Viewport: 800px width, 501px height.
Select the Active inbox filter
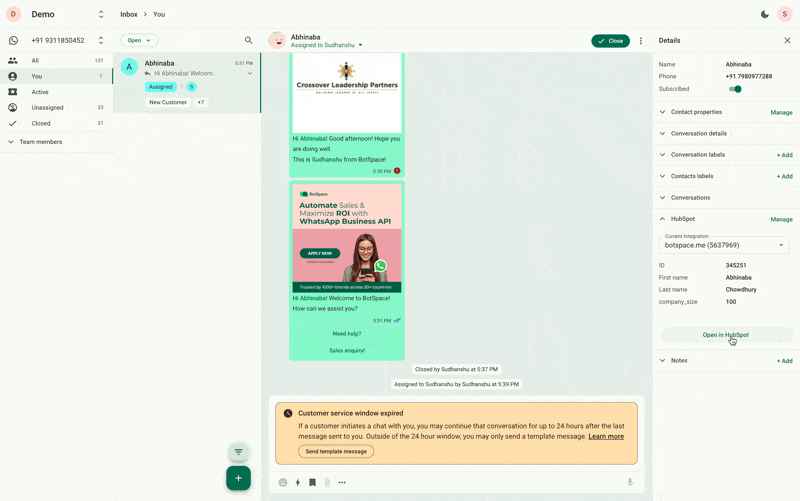point(57,92)
